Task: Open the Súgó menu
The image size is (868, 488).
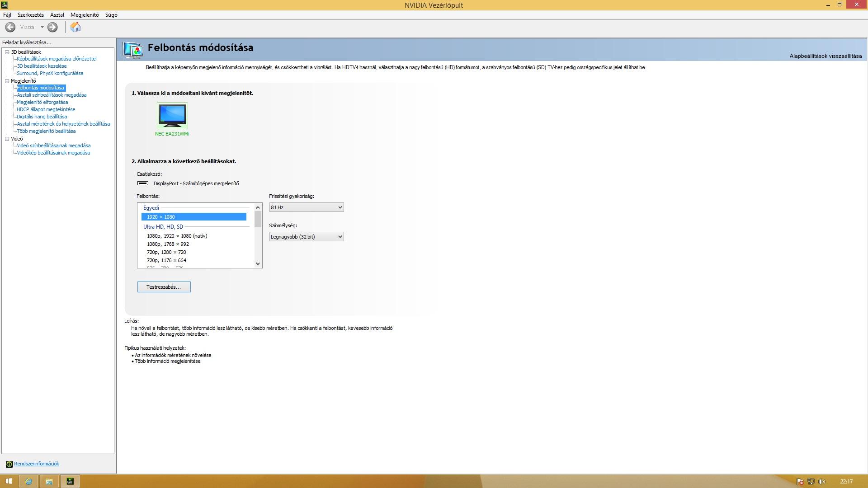Action: click(111, 15)
